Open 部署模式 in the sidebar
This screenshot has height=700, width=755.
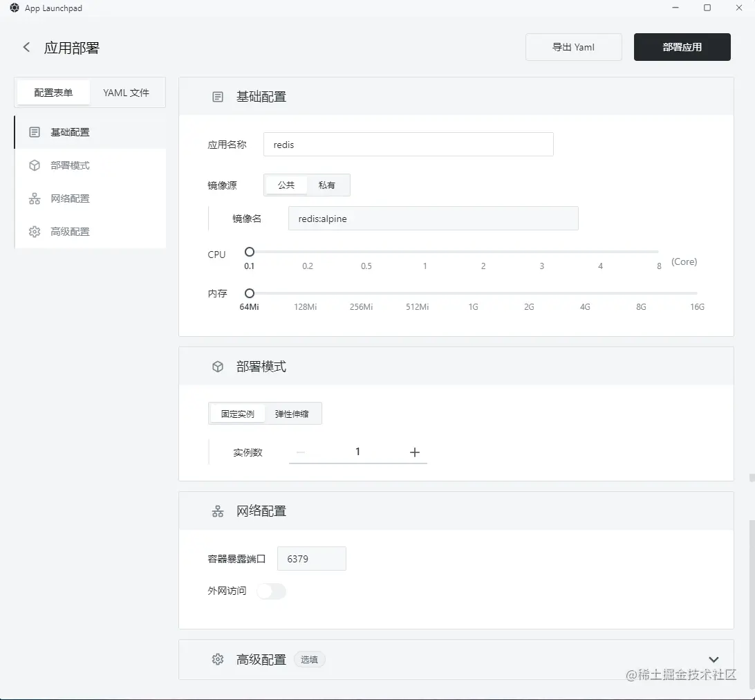coord(91,165)
